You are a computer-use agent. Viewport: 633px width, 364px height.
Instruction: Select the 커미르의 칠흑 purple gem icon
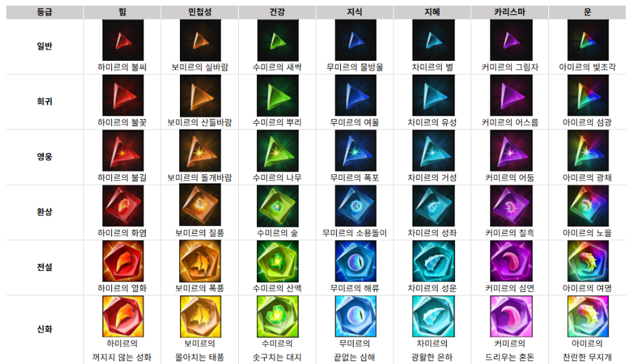(510, 206)
